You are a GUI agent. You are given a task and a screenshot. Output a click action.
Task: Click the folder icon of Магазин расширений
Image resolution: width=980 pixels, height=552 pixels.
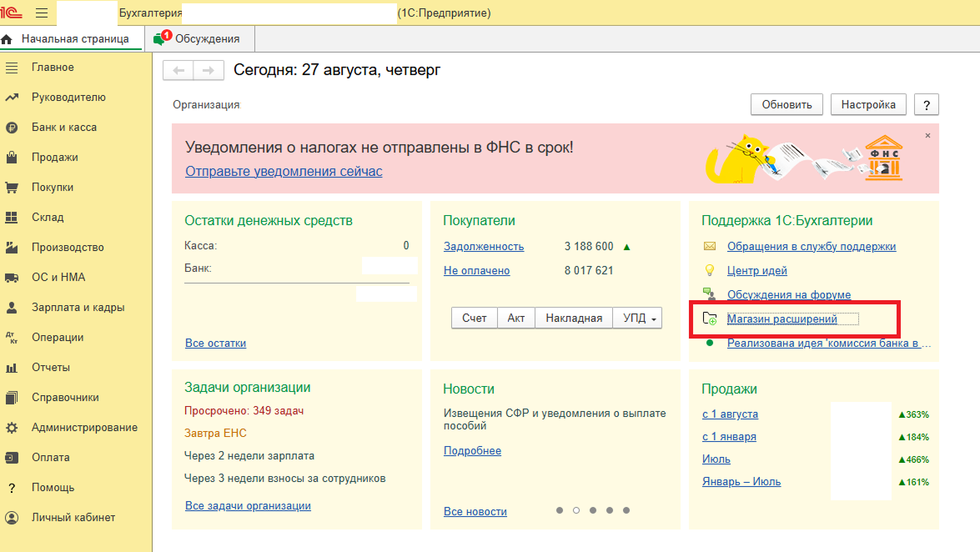pyautogui.click(x=710, y=319)
